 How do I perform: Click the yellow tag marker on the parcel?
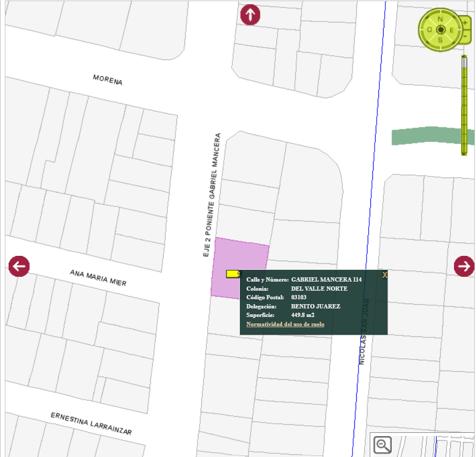[233, 274]
